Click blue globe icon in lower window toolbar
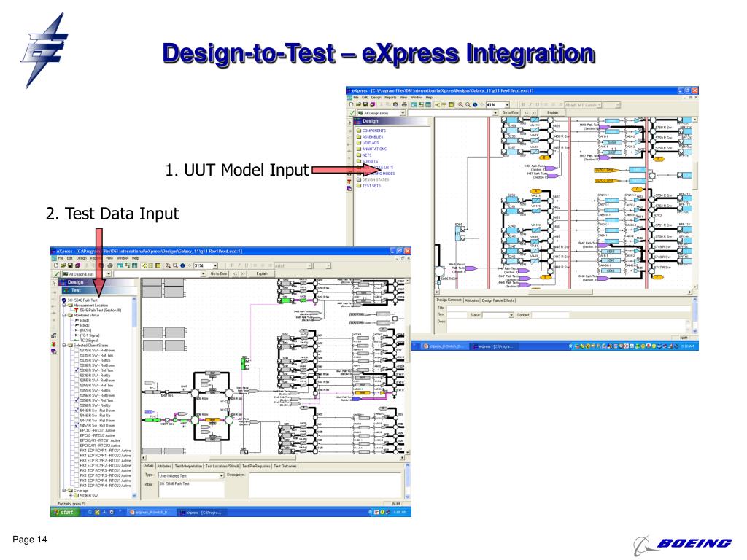The width and height of the screenshot is (747, 560). (182, 265)
